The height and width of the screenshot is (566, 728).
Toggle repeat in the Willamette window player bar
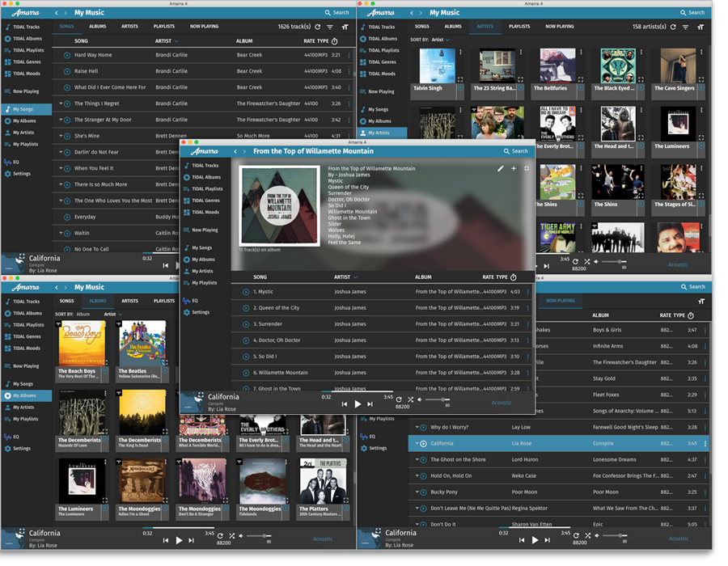point(399,399)
